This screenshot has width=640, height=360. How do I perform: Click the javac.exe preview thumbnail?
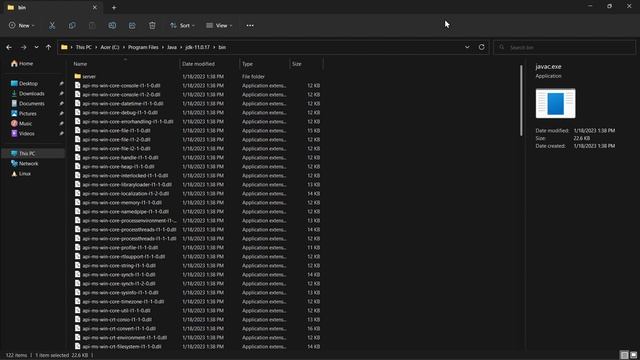point(556,103)
